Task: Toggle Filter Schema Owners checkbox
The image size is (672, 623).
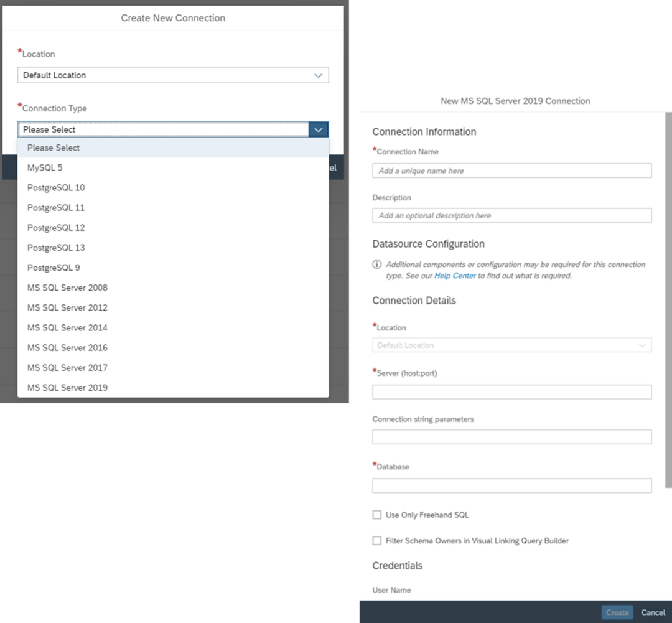Action: pos(376,541)
